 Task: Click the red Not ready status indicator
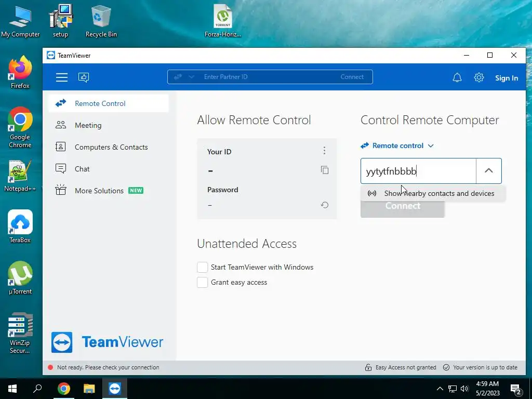tap(50, 367)
